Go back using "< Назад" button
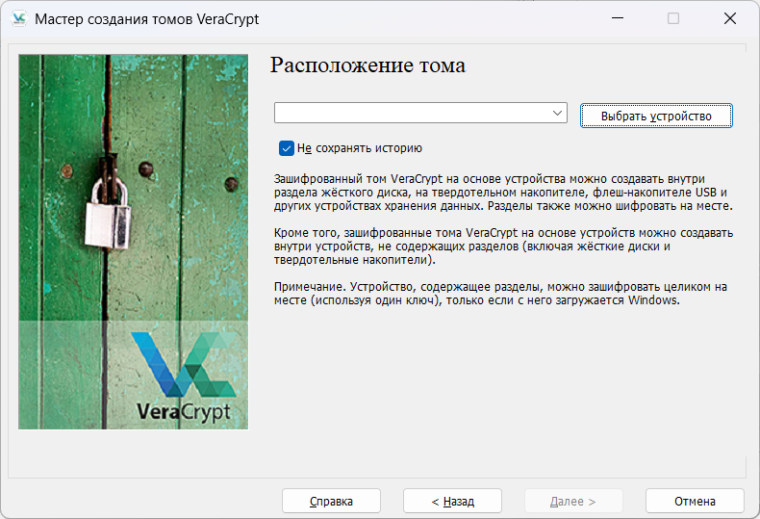This screenshot has width=760, height=519. (x=452, y=501)
